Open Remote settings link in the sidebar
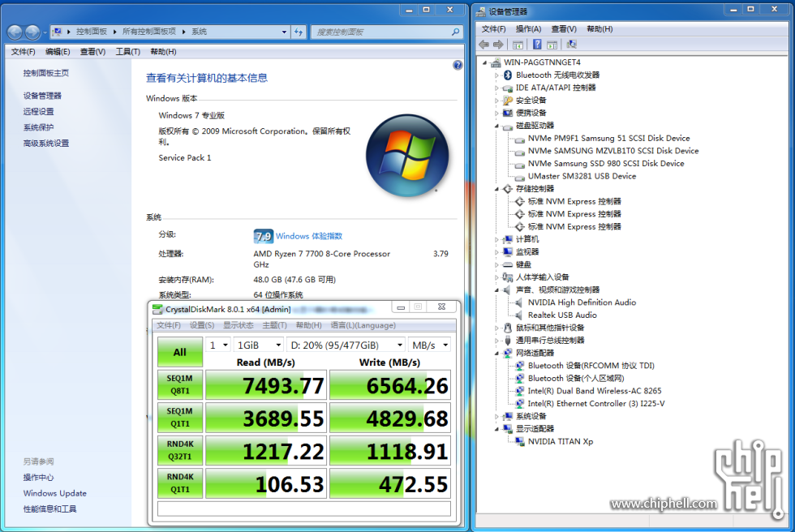 pos(39,111)
